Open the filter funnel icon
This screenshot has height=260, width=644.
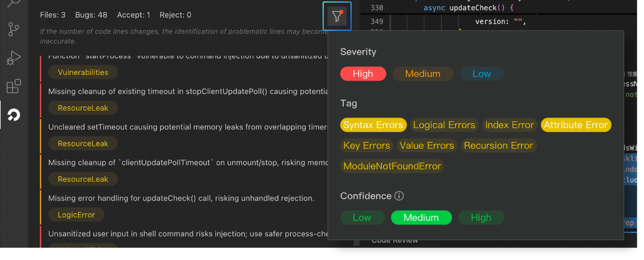tap(337, 16)
